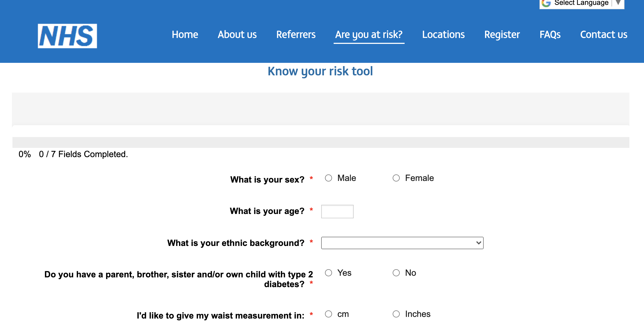Open the Contact us page
This screenshot has width=644, height=331.
tap(604, 34)
